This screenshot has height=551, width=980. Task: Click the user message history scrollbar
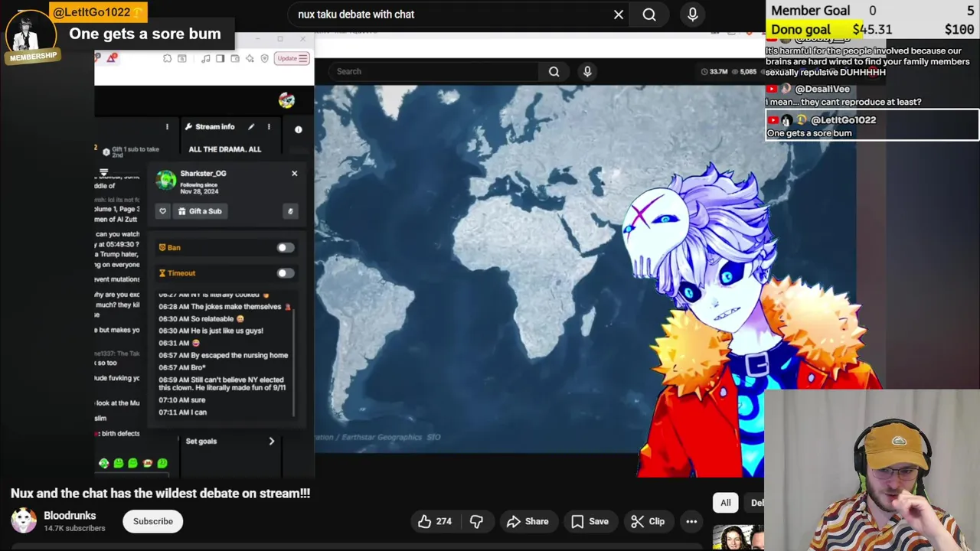point(293,364)
